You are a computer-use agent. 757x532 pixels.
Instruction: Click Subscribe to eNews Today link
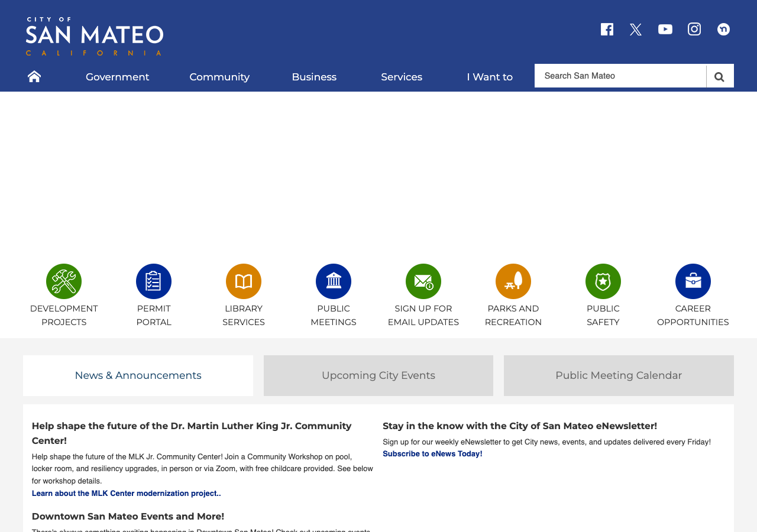[x=432, y=454]
